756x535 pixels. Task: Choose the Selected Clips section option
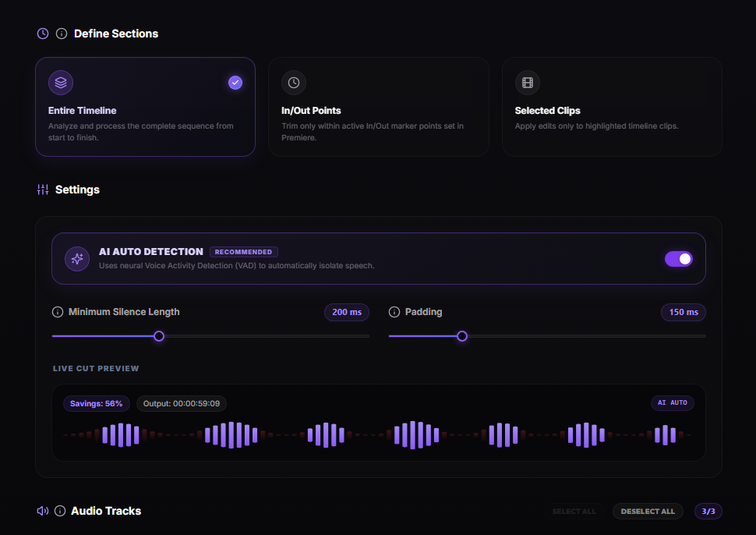[x=612, y=107]
